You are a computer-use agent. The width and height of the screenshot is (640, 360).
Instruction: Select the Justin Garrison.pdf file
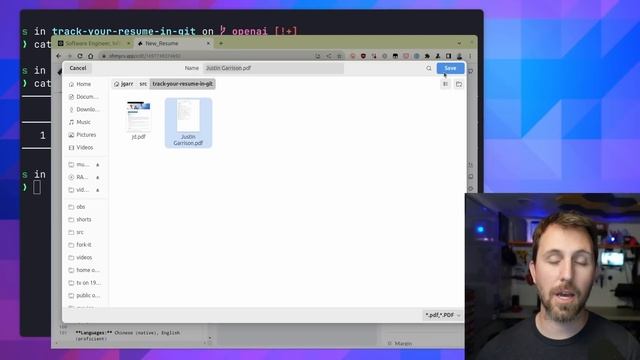[188, 123]
